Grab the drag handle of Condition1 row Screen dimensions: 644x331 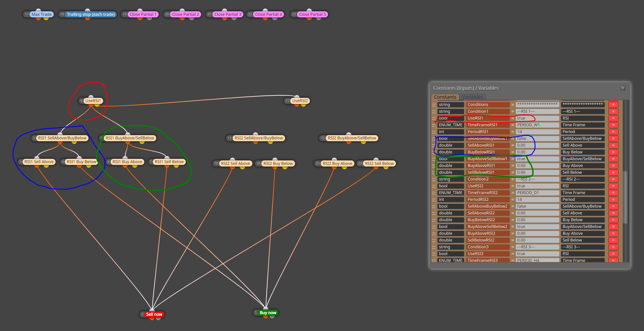coord(433,112)
